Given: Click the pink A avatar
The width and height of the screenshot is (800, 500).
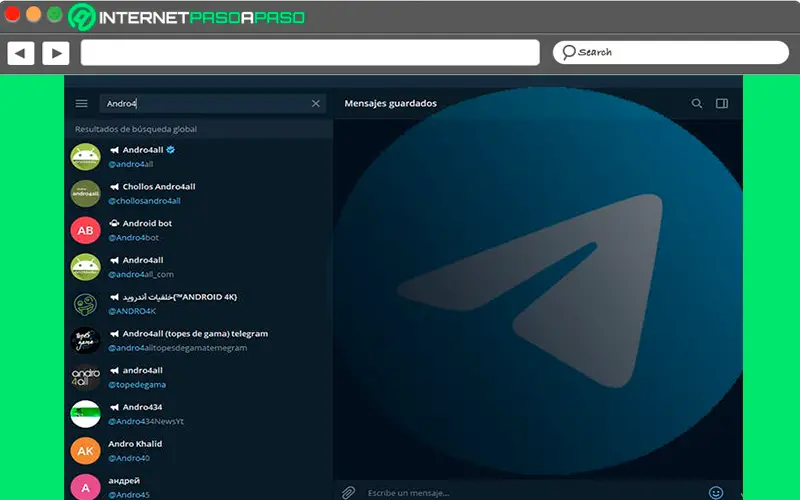Looking at the screenshot, I should pyautogui.click(x=85, y=487).
